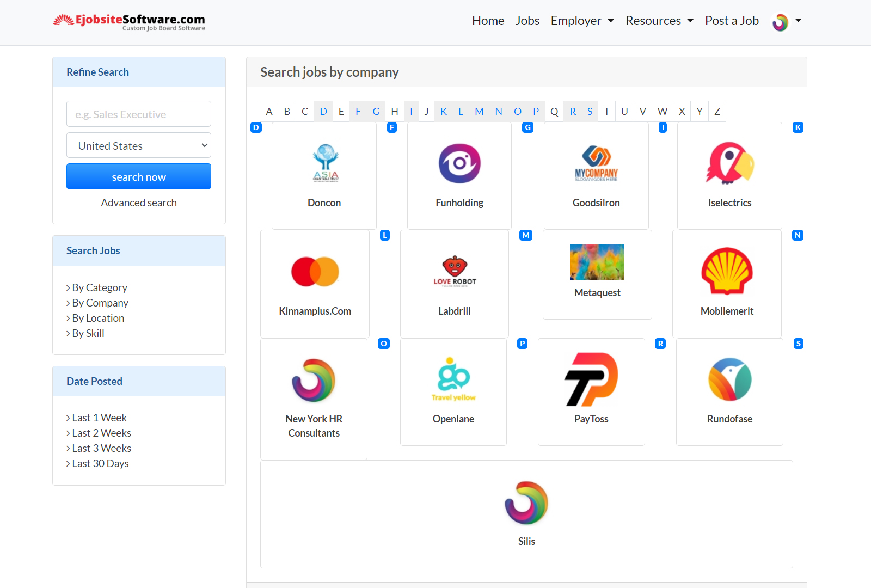Click the Mobilemerit shell logo

727,271
